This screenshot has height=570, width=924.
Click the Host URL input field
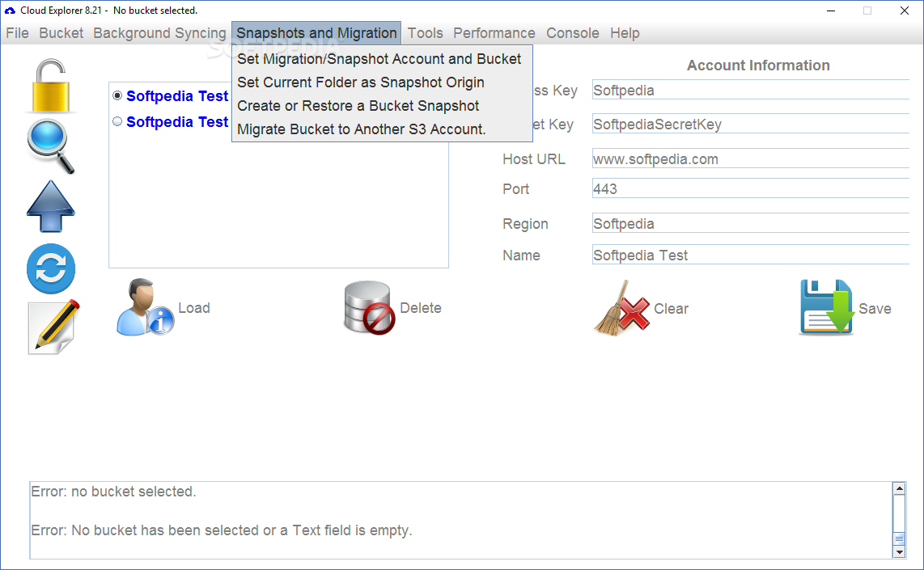pos(751,159)
